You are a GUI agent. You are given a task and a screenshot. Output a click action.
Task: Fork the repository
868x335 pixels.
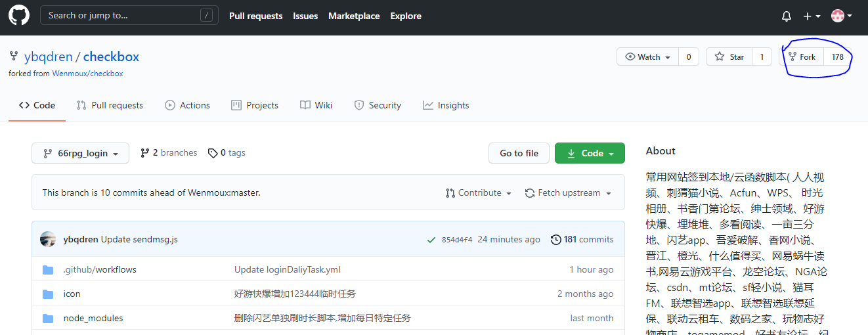click(802, 57)
